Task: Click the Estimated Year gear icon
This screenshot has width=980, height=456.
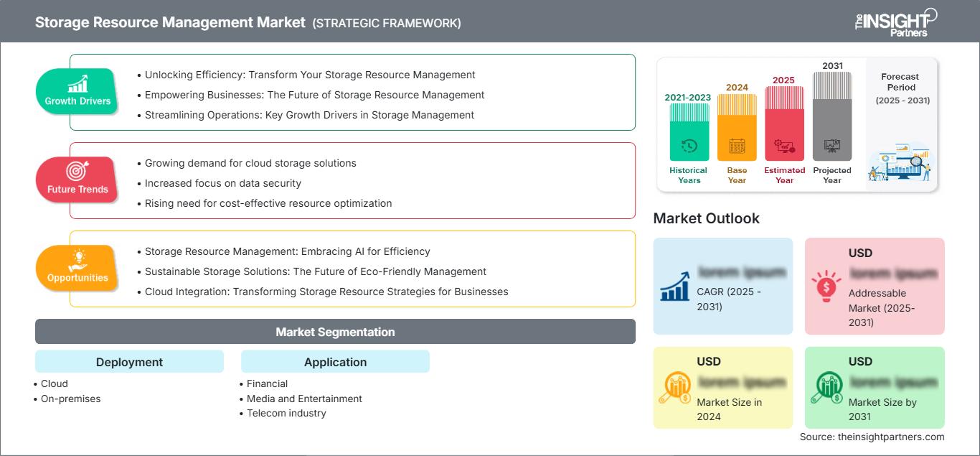Action: point(784,146)
